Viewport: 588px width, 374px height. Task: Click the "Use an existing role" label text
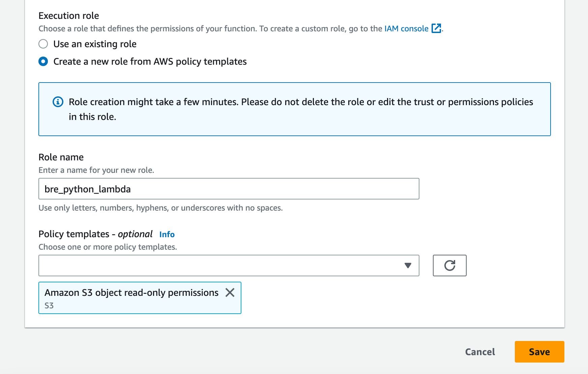point(95,44)
